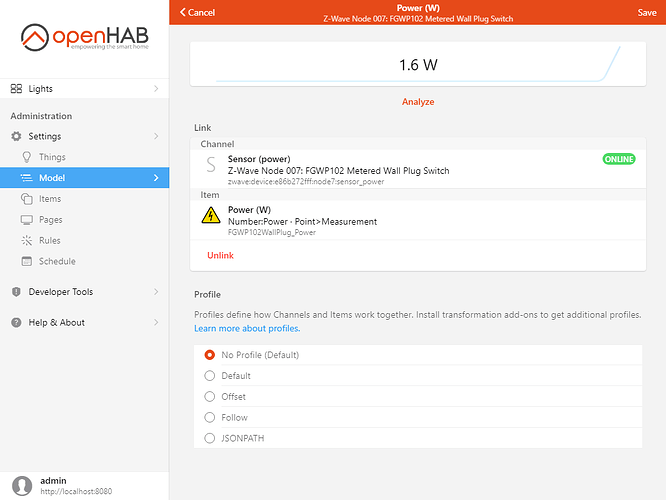
Task: Click the Lights grid icon in sidebar
Action: (x=16, y=89)
